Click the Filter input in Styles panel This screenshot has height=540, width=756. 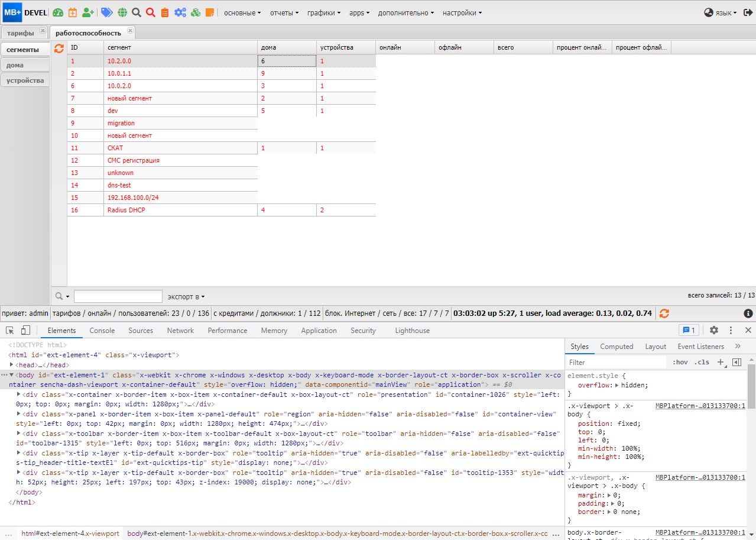(x=615, y=361)
